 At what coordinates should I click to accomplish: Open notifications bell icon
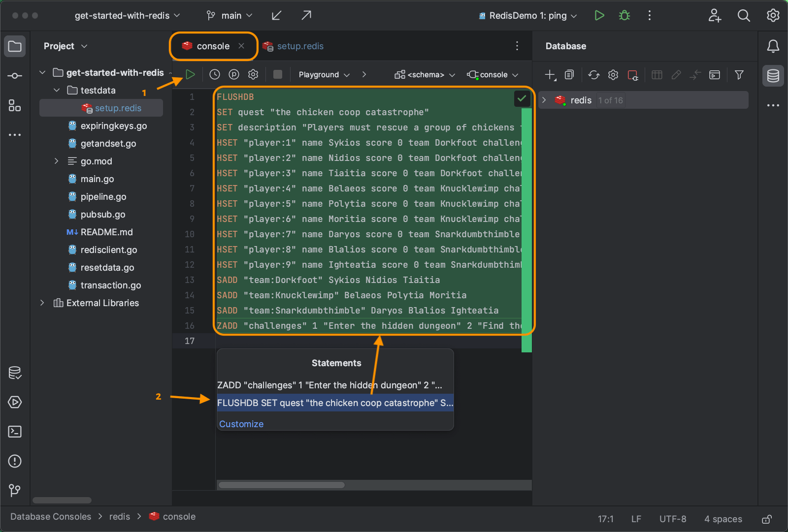[773, 46]
